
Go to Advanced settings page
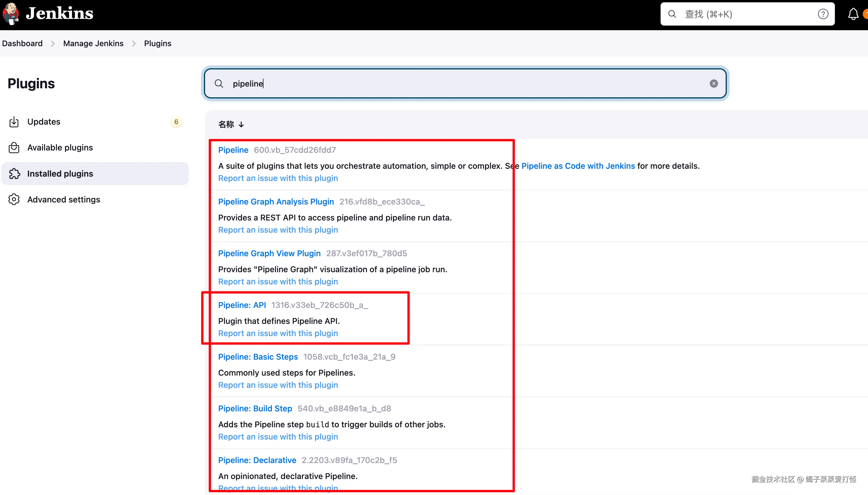coord(64,200)
